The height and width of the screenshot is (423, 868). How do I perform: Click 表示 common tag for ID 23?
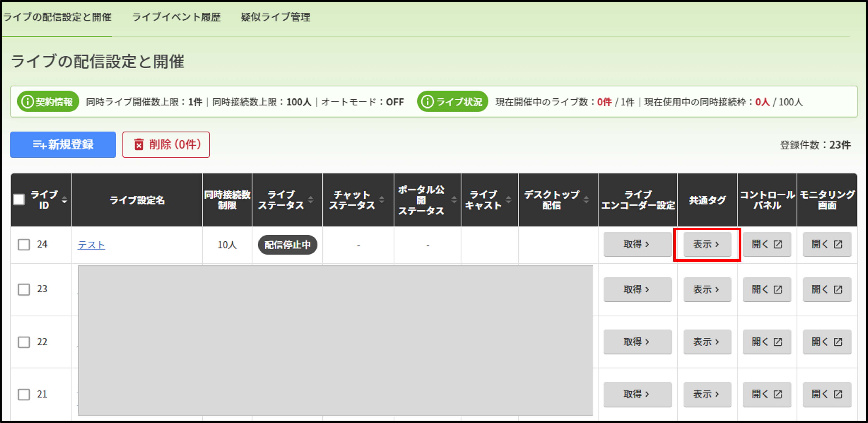[x=707, y=290]
